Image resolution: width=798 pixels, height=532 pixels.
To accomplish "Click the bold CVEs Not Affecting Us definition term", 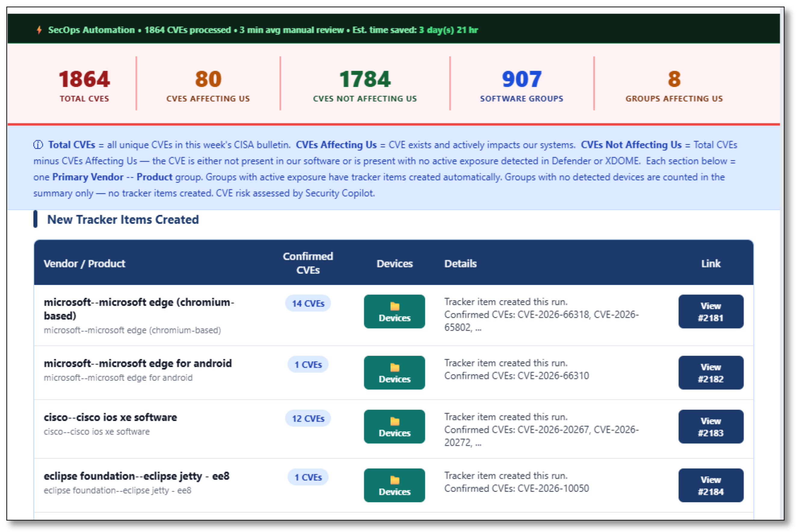I will pos(631,145).
